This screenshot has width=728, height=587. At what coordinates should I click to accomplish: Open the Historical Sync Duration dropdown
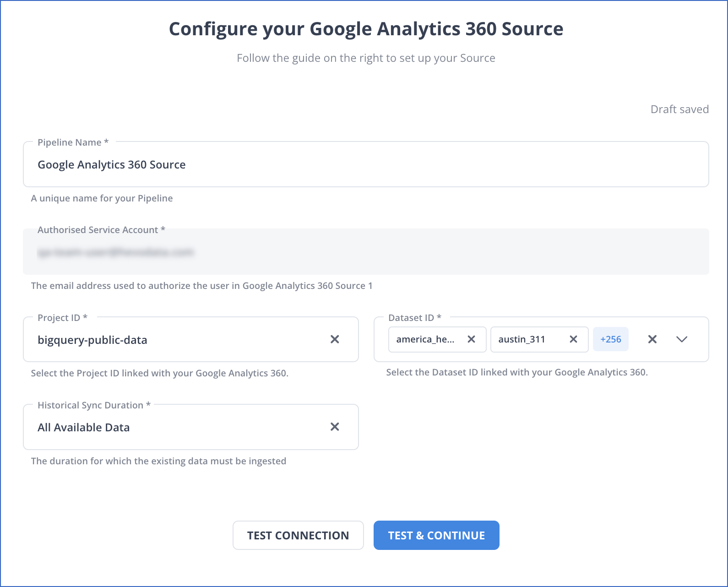pos(191,427)
